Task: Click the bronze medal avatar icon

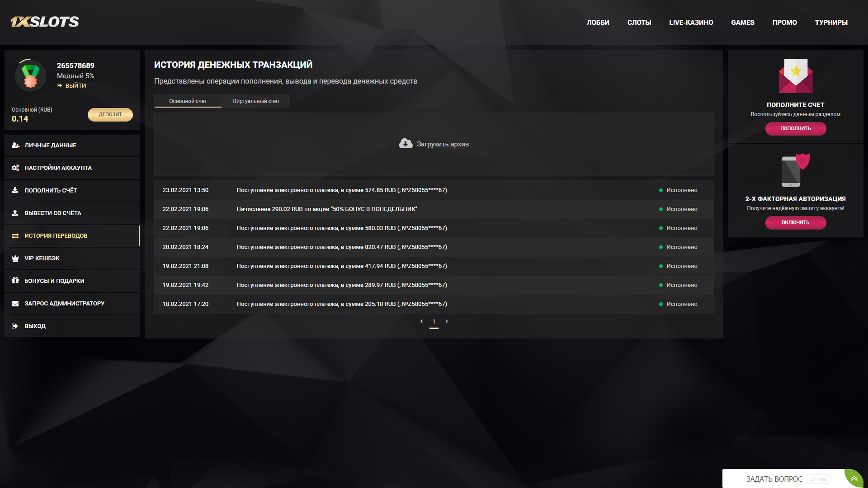Action: coord(31,76)
